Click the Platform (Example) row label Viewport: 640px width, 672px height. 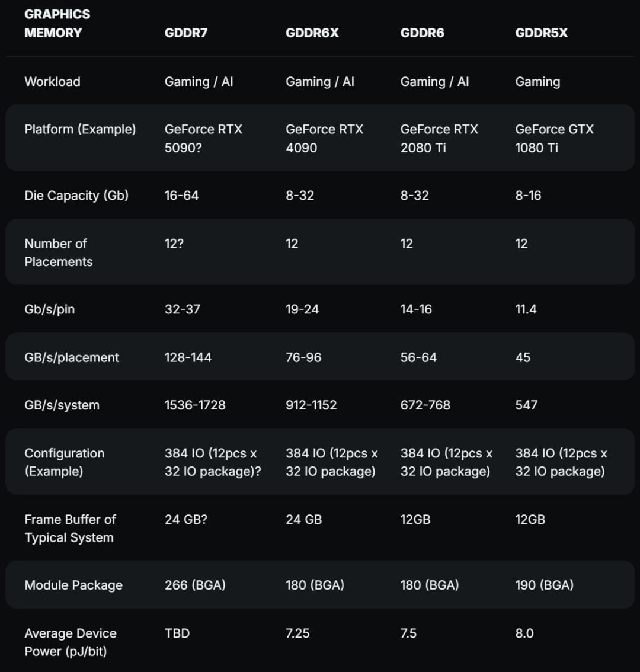pyautogui.click(x=80, y=129)
